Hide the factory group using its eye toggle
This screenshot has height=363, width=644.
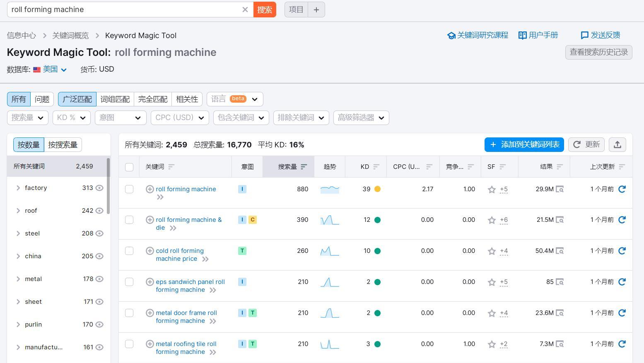click(x=99, y=188)
